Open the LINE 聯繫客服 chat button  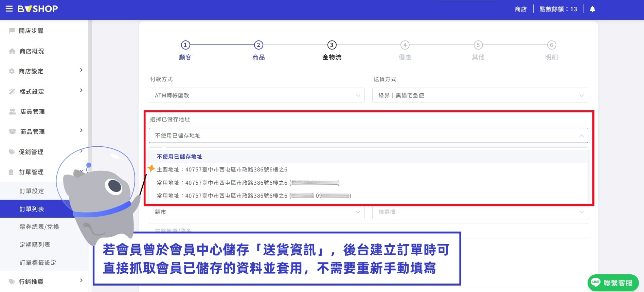[x=613, y=283]
